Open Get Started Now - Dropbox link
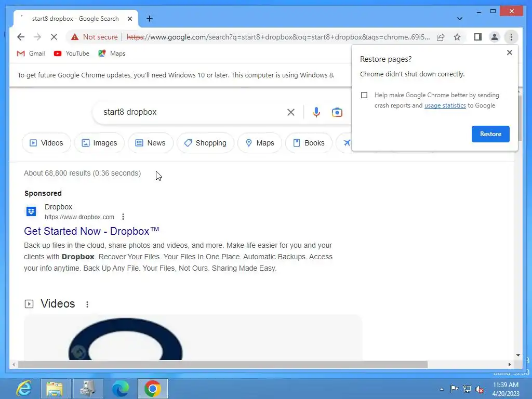The image size is (532, 399). pyautogui.click(x=91, y=231)
